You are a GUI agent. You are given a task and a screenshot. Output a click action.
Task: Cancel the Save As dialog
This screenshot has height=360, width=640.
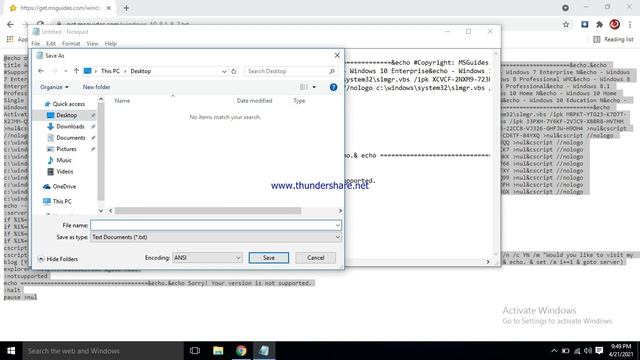[x=316, y=258]
